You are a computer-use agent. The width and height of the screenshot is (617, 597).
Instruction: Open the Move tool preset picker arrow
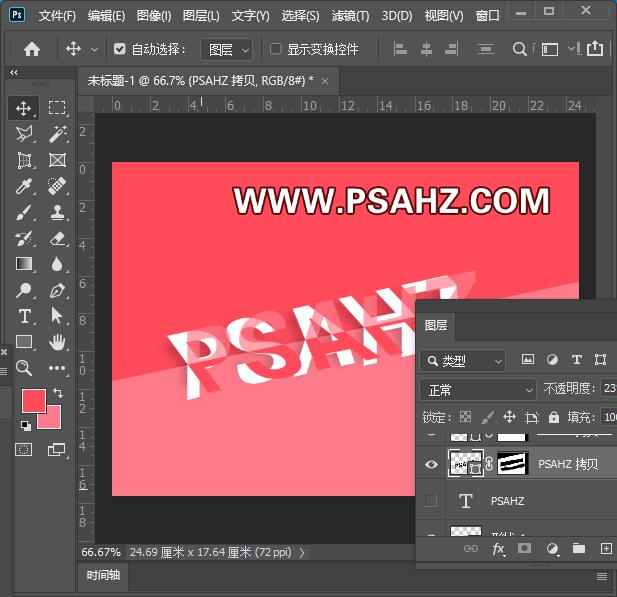(94, 50)
